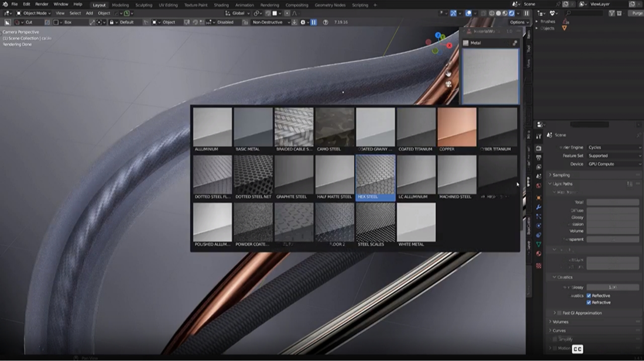Expand the Sampling panel

[x=561, y=175]
